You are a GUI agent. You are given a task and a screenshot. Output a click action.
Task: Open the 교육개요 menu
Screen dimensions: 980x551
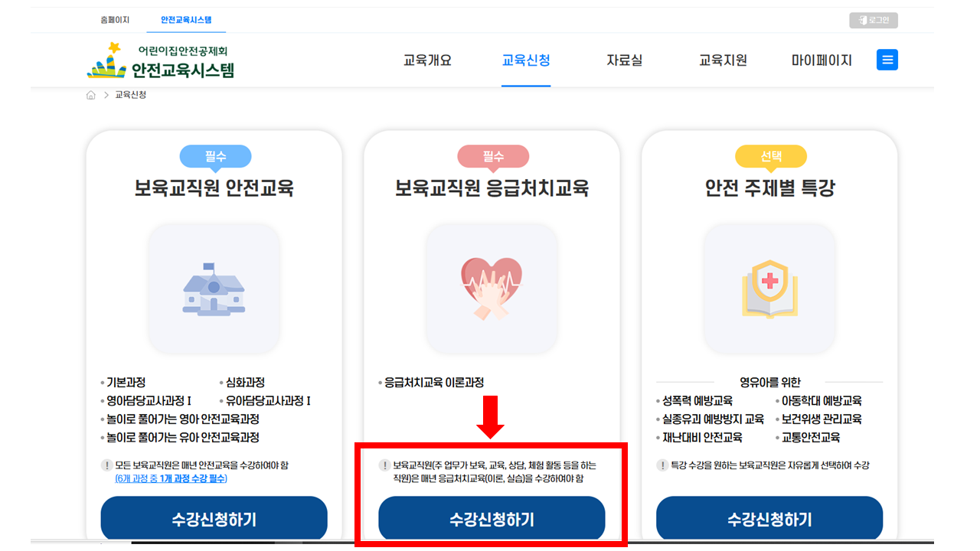tap(427, 60)
